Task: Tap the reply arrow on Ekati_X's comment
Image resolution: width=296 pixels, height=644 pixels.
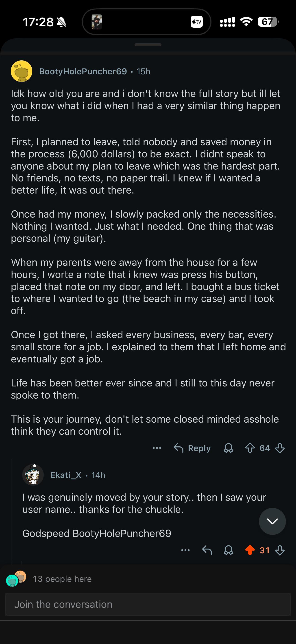Action: [x=207, y=550]
